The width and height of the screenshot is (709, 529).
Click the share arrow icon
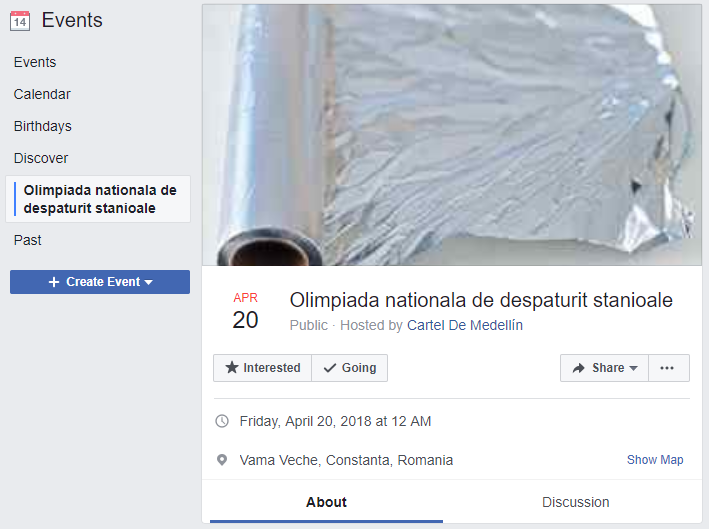click(578, 368)
